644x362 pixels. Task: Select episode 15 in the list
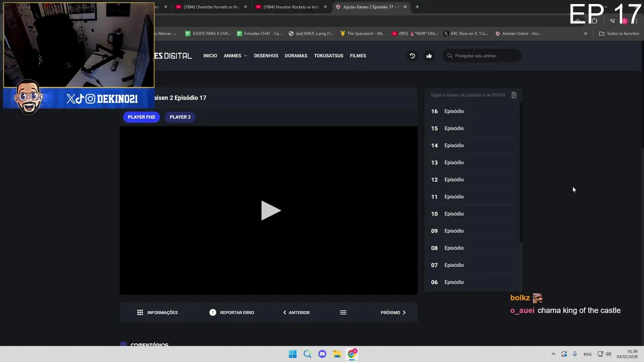471,128
